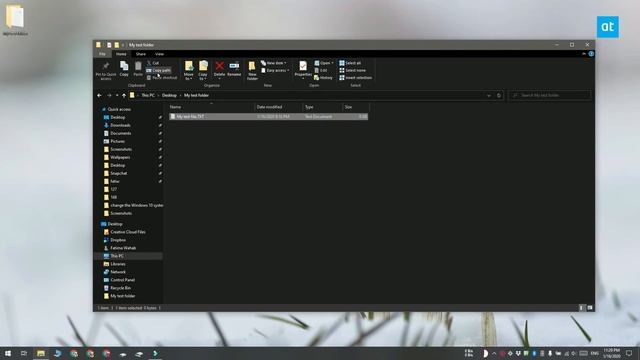The height and width of the screenshot is (360, 640).
Task: Switch to the Home ribbon tab
Action: tap(121, 54)
